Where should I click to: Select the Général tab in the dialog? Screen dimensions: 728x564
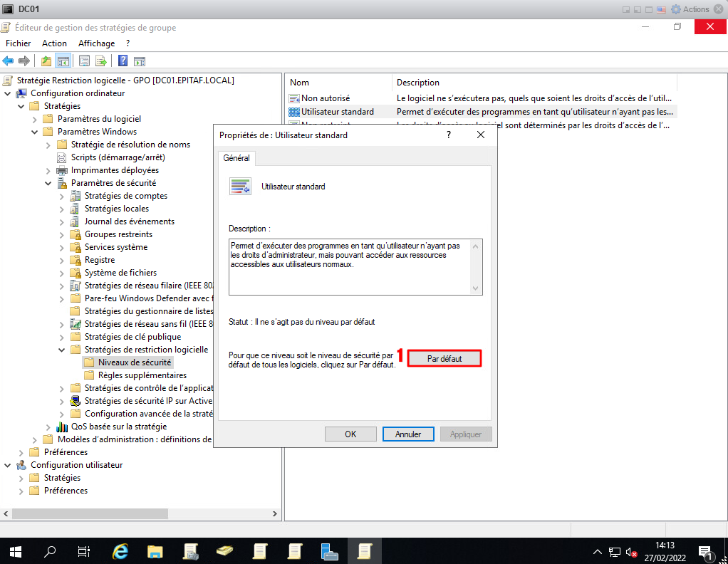point(236,158)
